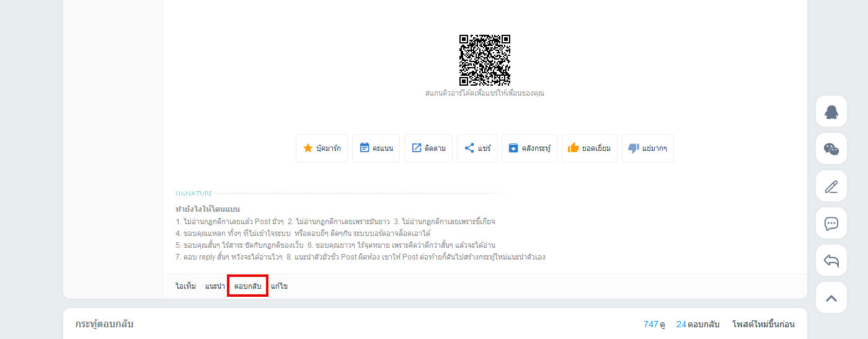This screenshot has width=868, height=339.
Task: Click the ไอเท็ม link under the post
Action: pyautogui.click(x=186, y=286)
